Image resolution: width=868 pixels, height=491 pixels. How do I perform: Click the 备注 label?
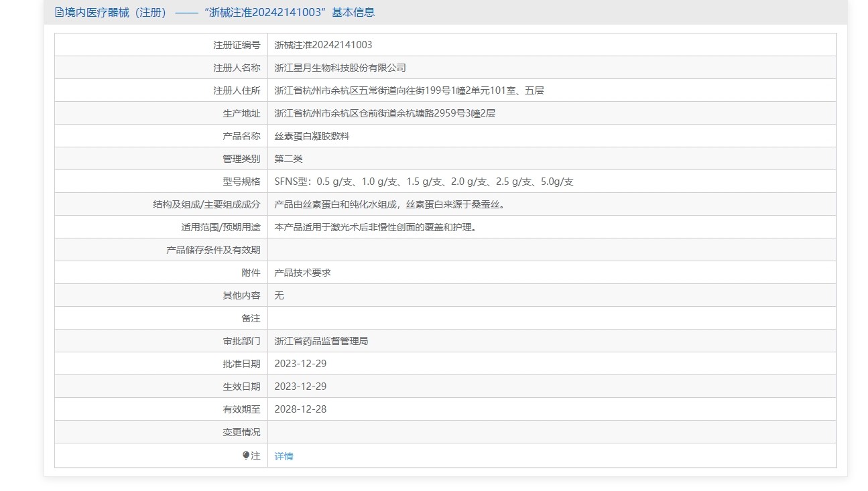pos(251,318)
